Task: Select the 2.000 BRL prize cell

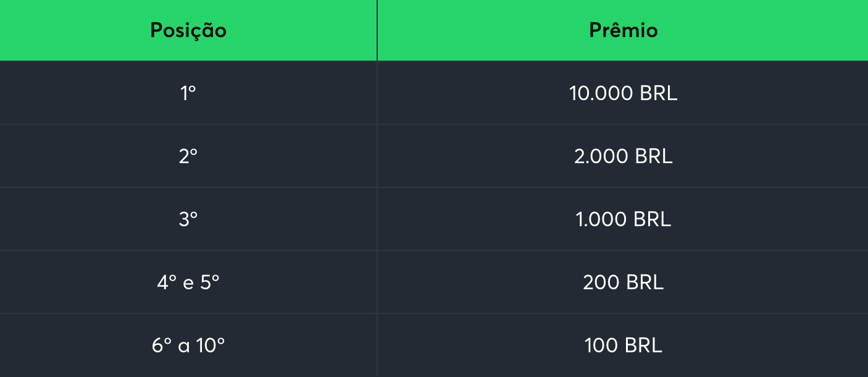Action: tap(623, 156)
